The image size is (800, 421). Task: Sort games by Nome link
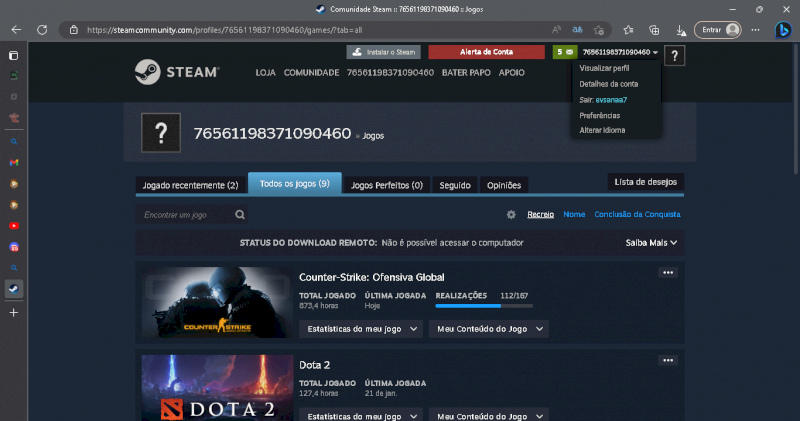pyautogui.click(x=574, y=214)
